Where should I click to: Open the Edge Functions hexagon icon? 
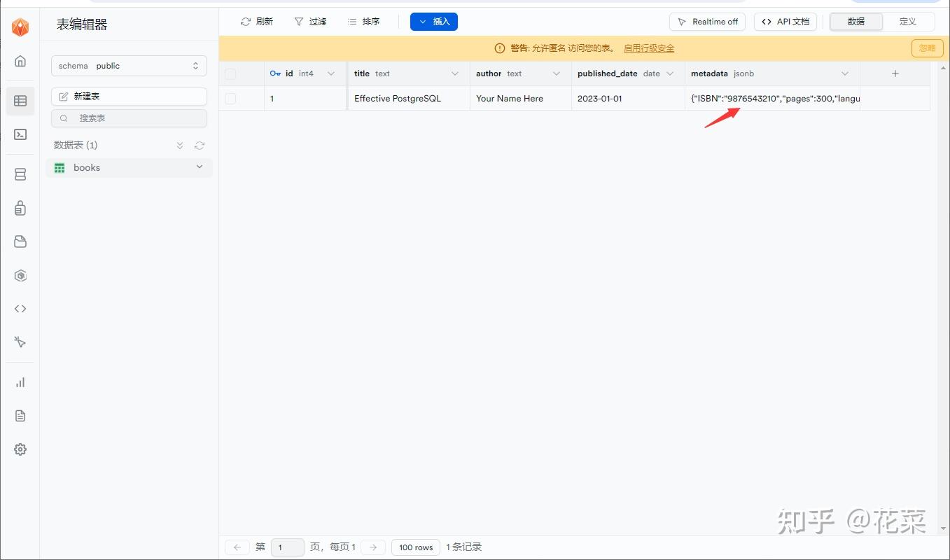click(20, 275)
